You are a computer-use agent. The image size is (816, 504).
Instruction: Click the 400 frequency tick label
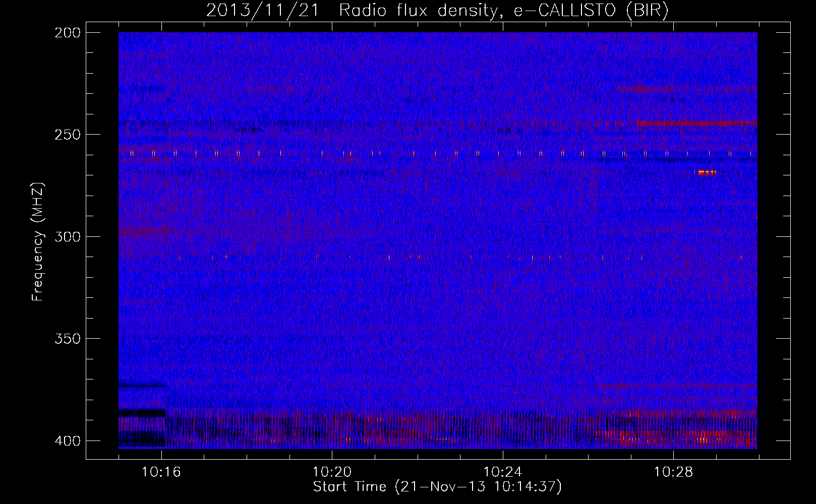tap(67, 440)
